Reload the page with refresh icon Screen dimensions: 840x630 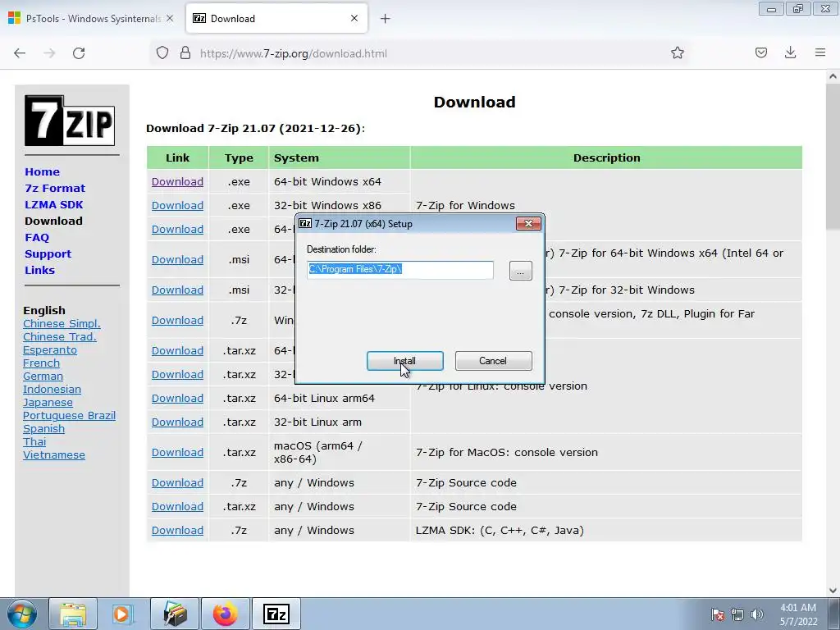79,53
